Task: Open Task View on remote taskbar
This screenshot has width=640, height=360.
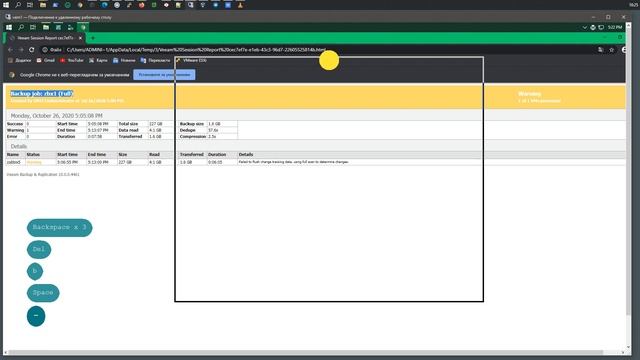Action: tap(33, 27)
